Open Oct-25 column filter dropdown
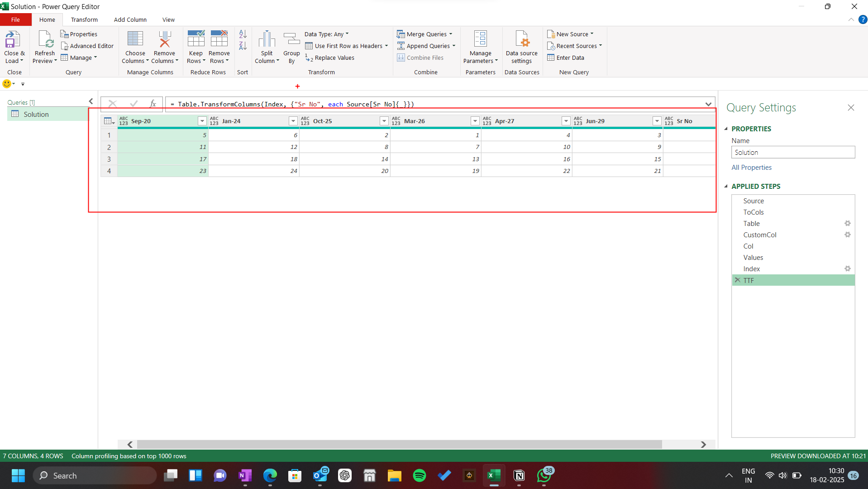Screen dimensions: 868x489 (x=384, y=121)
